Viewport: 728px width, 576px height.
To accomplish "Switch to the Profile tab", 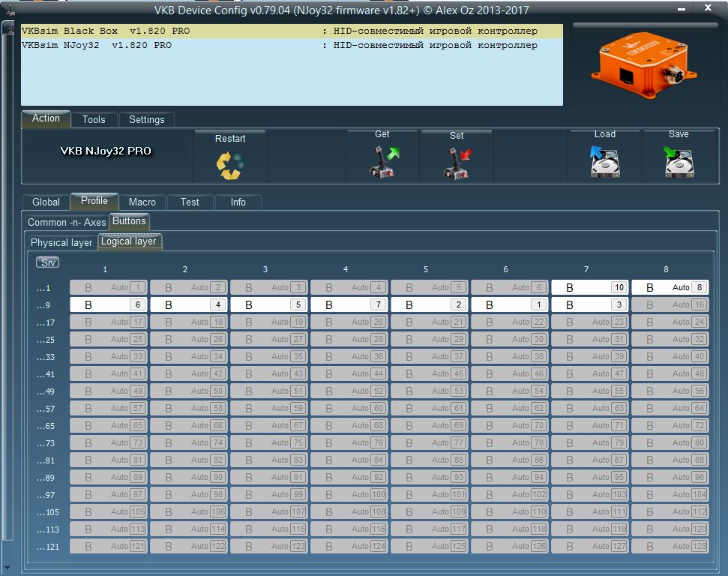I will pyautogui.click(x=94, y=201).
